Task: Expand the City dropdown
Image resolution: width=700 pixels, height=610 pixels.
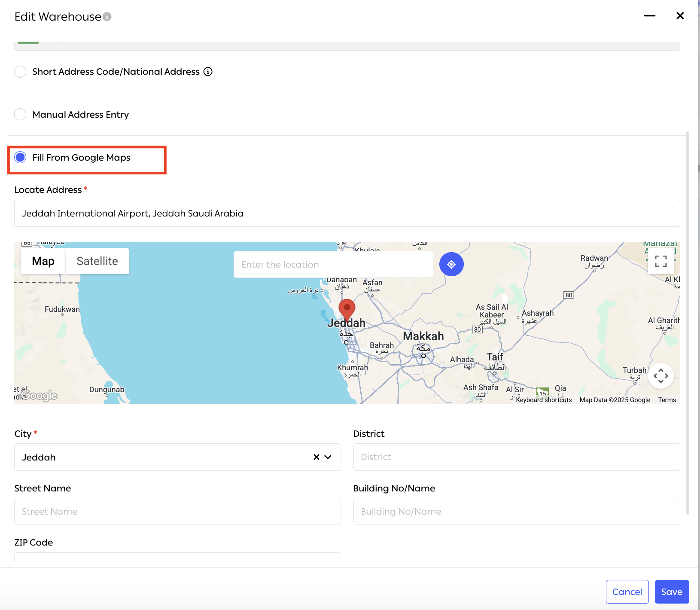Action: coord(328,457)
